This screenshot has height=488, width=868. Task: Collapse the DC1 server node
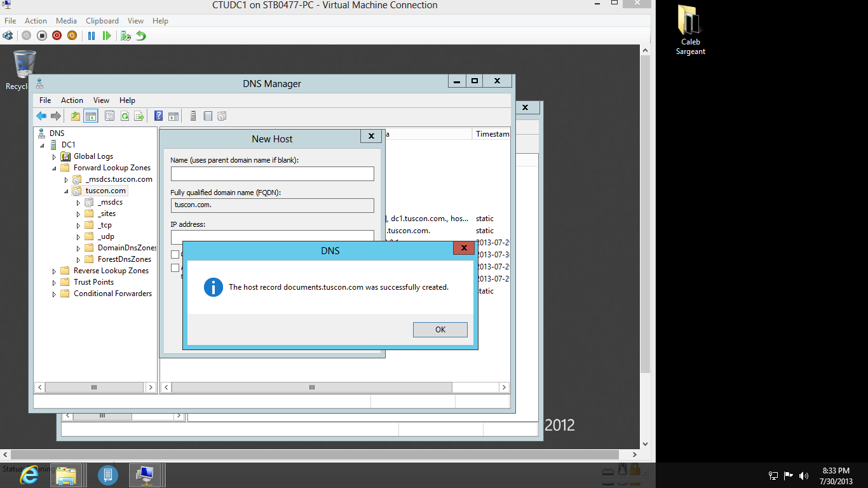pyautogui.click(x=43, y=145)
